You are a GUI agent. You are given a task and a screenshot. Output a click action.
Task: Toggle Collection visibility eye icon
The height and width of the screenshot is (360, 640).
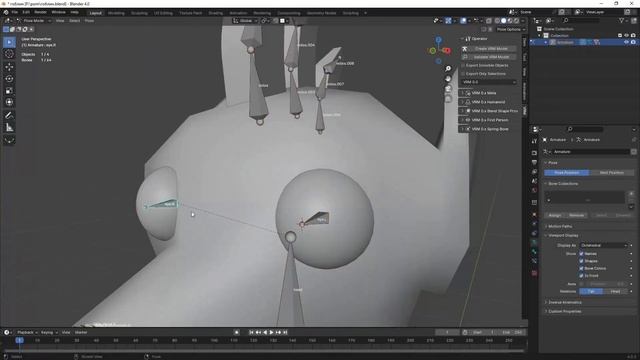coord(627,36)
